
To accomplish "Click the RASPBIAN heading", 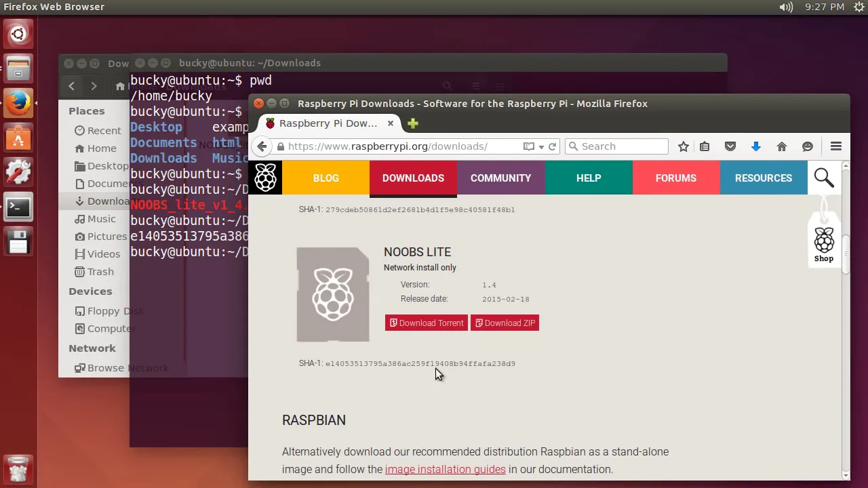I will pyautogui.click(x=314, y=420).
